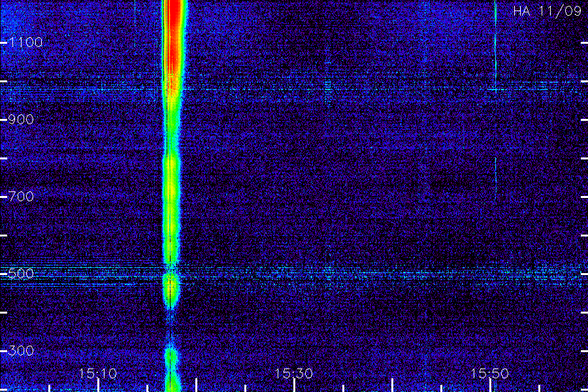Viewport: 588px width, 392px height.
Task: Click the 900 frequency axis label
Action: pyautogui.click(x=21, y=120)
